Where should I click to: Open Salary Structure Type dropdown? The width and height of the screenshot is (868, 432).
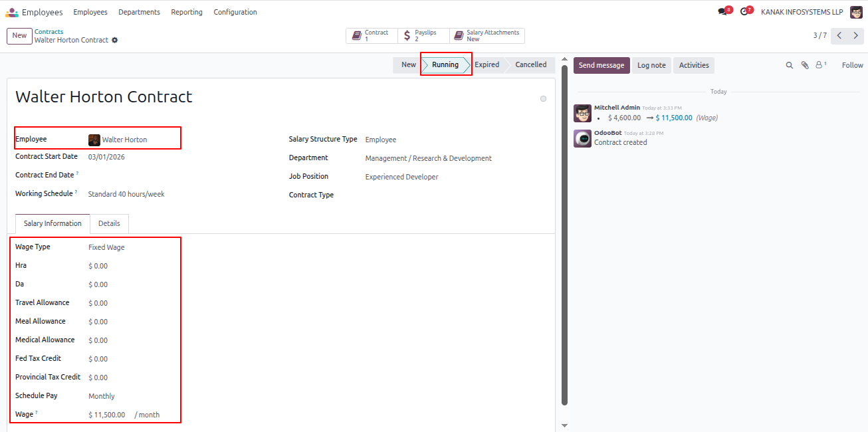click(381, 140)
